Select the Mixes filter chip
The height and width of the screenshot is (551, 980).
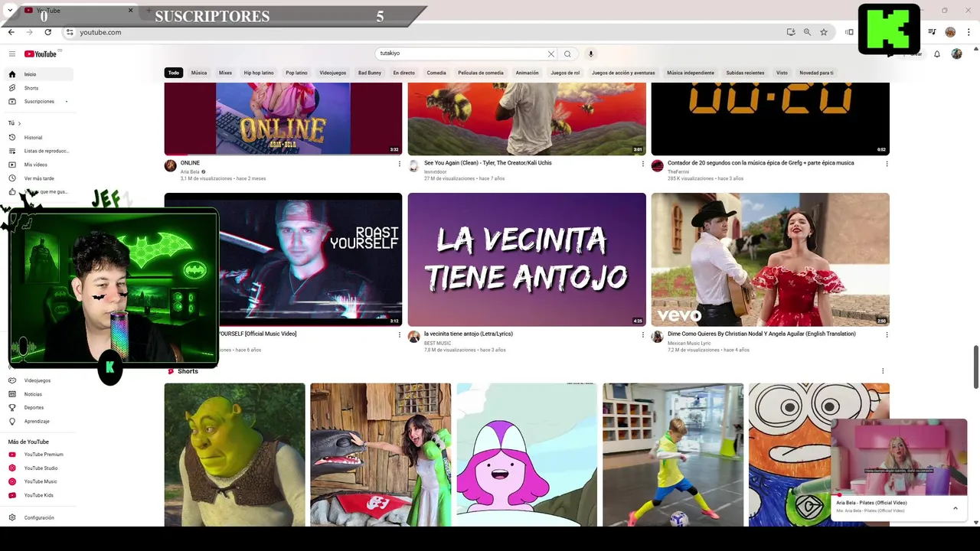click(x=225, y=73)
